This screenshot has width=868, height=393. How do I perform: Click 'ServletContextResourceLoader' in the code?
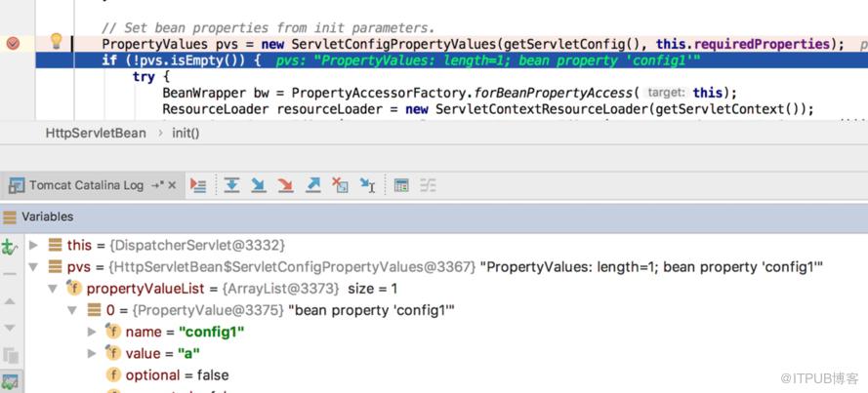coord(542,109)
